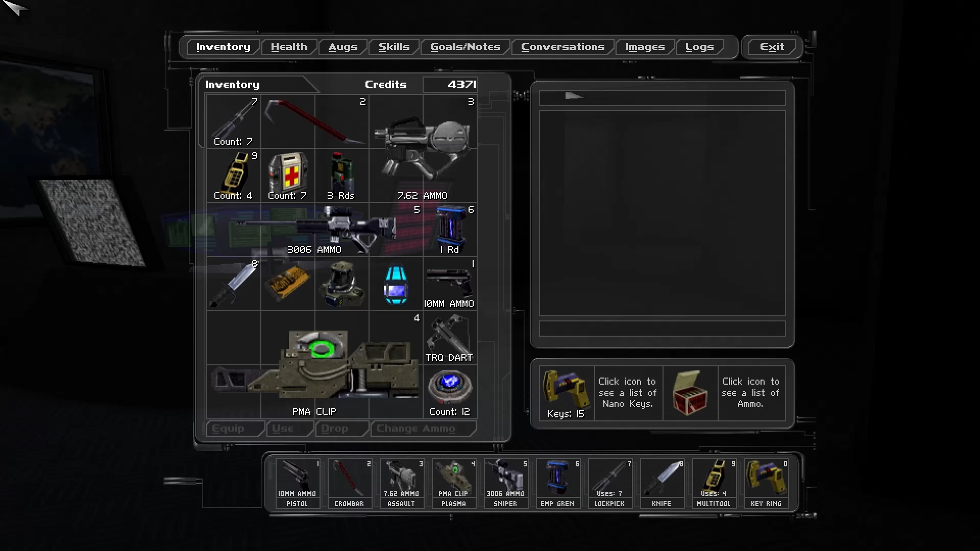The image size is (980, 551).
Task: Select the assault rifle with 7.62 ammo
Action: [423, 149]
